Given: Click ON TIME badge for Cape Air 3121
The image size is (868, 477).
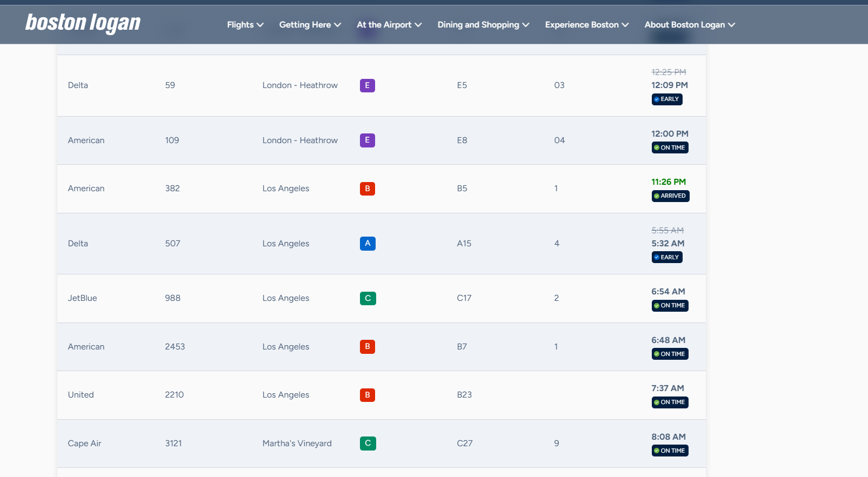Looking at the screenshot, I should (670, 451).
